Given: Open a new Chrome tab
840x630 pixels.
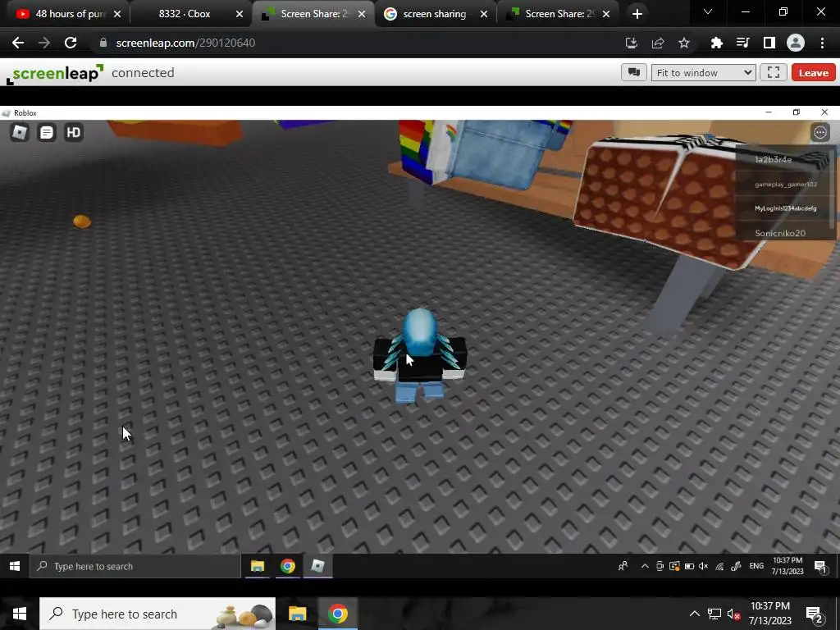Looking at the screenshot, I should pos(637,14).
